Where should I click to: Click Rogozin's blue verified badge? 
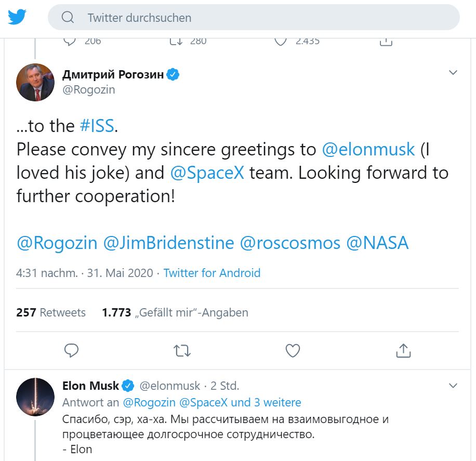click(x=173, y=74)
